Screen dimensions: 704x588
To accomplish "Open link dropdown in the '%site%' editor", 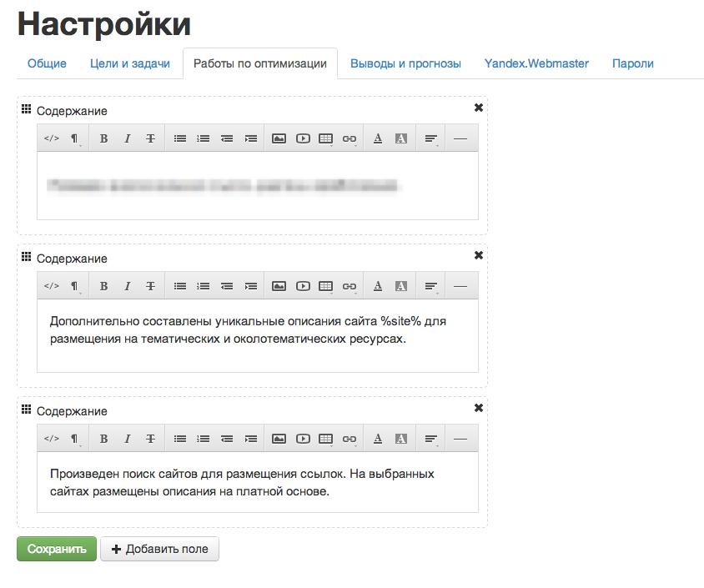I will tap(349, 286).
